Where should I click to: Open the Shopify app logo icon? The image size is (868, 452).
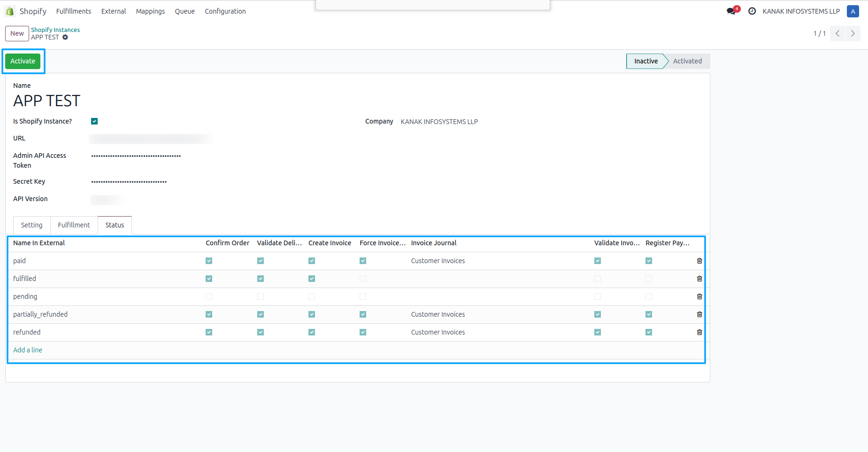point(10,11)
